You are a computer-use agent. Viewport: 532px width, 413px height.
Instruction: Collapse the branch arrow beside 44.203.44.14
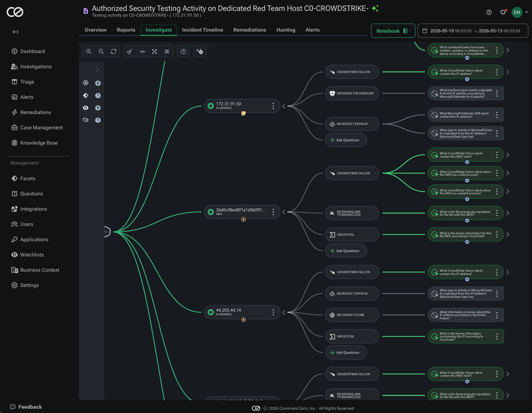click(x=284, y=312)
